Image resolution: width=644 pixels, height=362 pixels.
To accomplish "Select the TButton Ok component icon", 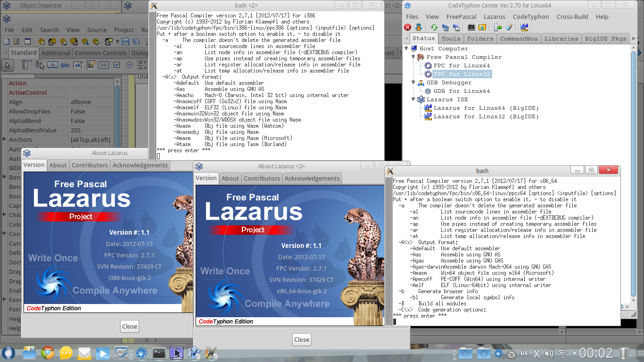I will 52,65.
